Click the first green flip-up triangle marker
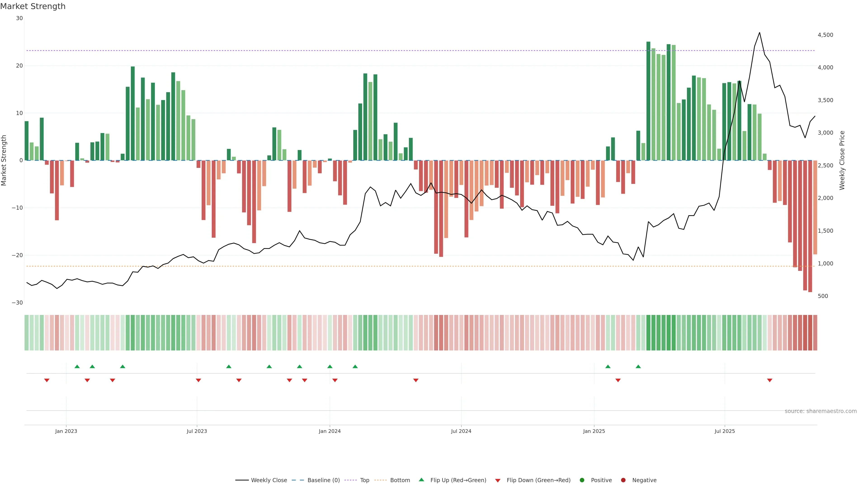 pyautogui.click(x=77, y=366)
